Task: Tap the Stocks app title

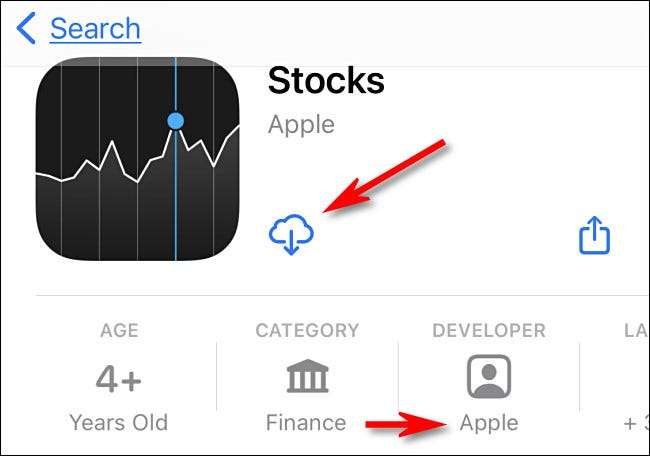Action: tap(327, 79)
